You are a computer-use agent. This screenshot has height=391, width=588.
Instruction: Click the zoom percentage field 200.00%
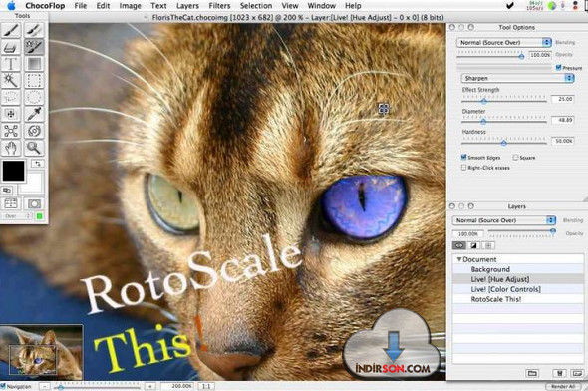click(178, 386)
